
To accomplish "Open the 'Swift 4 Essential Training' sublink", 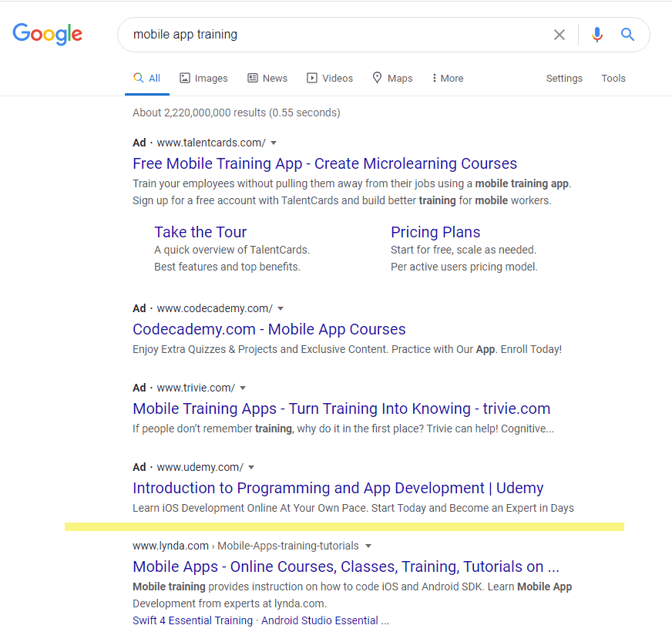I will pyautogui.click(x=193, y=620).
